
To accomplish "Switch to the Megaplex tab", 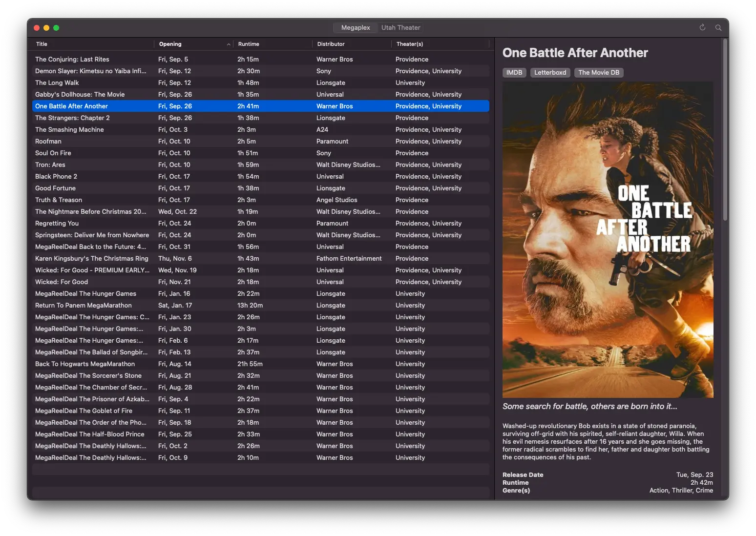I will click(355, 27).
